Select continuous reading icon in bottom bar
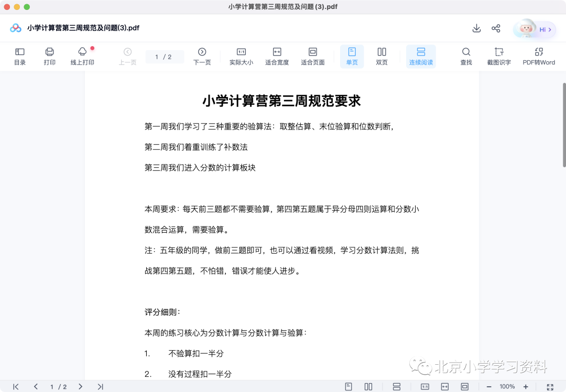The height and width of the screenshot is (392, 566). click(397, 387)
